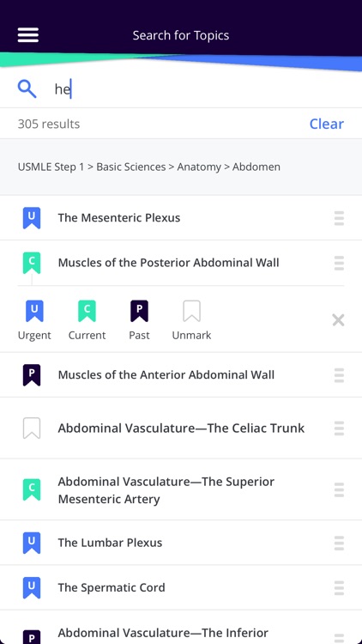Open the hamburger navigation menu
362x644 pixels.
[28, 35]
